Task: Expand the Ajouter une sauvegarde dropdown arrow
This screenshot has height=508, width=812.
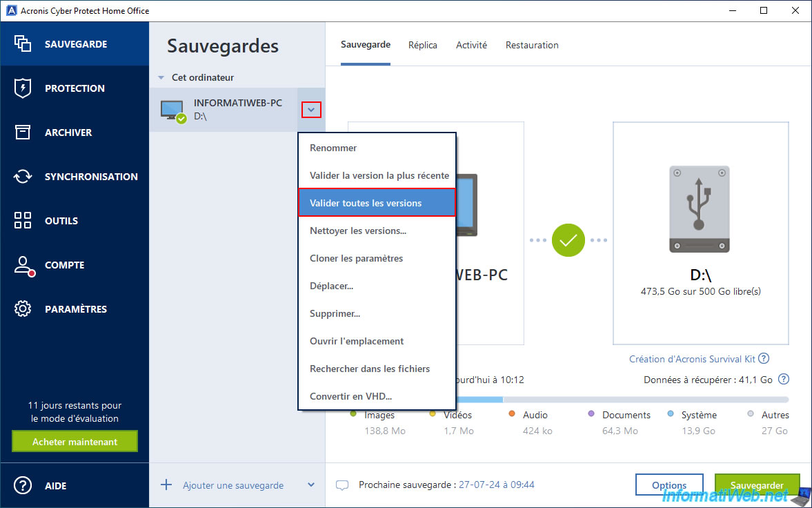Action: pyautogui.click(x=310, y=485)
